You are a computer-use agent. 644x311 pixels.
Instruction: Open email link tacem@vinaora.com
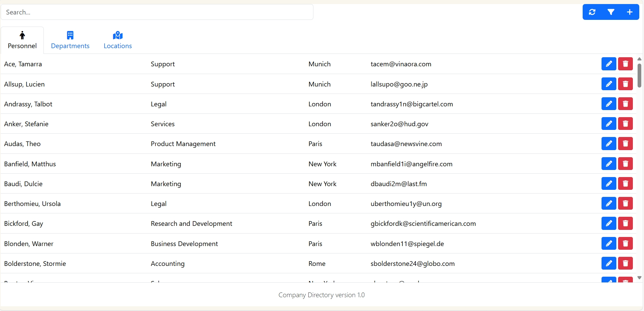[x=401, y=64]
